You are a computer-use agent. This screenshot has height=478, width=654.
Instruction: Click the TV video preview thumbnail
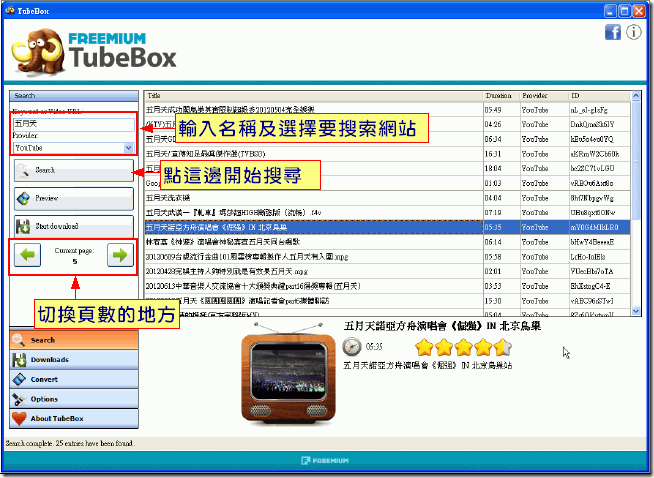pyautogui.click(x=288, y=373)
